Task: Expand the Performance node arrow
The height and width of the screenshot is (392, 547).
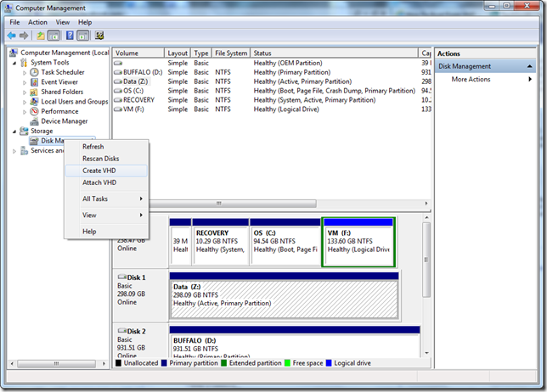Action: (x=25, y=112)
